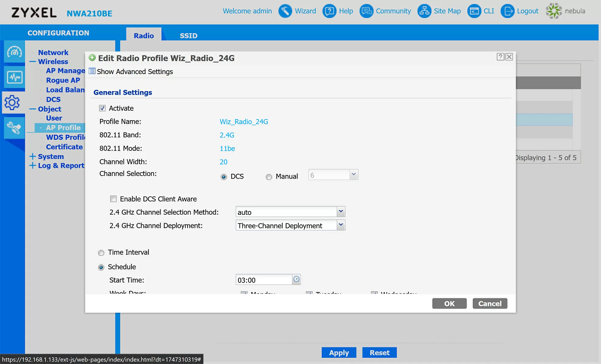
Task: Open the Dashboard gauge sidebar icon
Action: (x=14, y=52)
